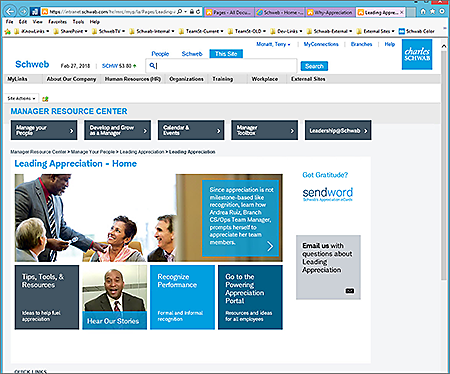Switch to the Why Appreciation tab
Screen dimensions: 450x374
pos(330,13)
